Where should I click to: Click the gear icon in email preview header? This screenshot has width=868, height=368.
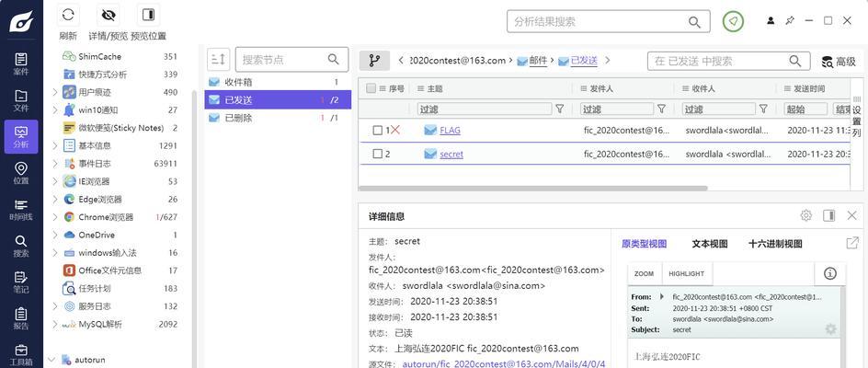click(830, 329)
